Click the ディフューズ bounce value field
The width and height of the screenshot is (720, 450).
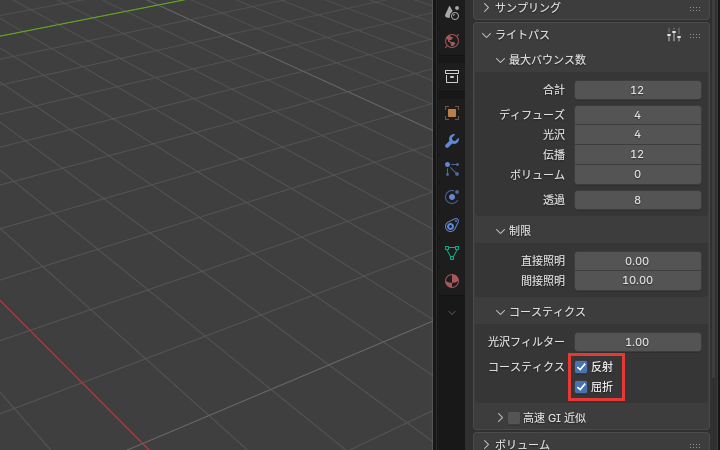pos(638,115)
